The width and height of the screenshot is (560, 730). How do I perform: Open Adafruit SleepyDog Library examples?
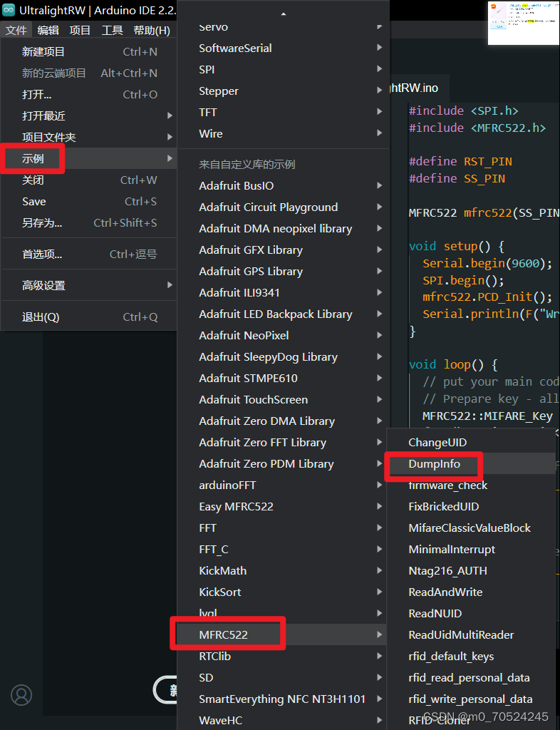tap(284, 356)
